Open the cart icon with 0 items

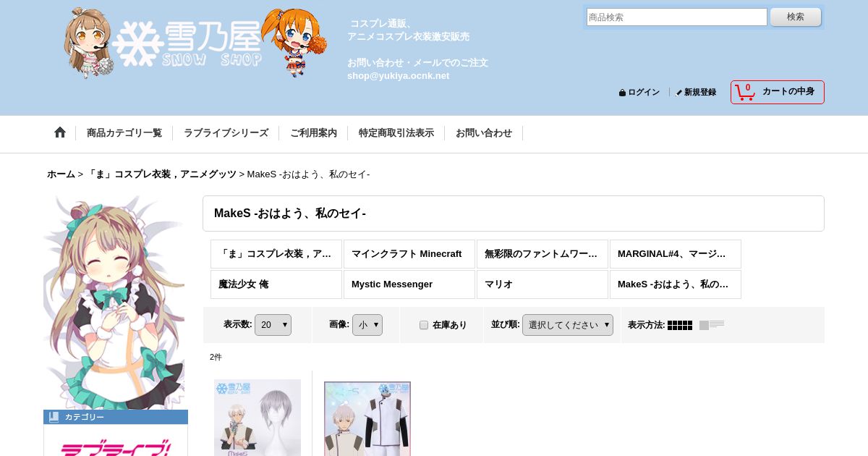[744, 92]
